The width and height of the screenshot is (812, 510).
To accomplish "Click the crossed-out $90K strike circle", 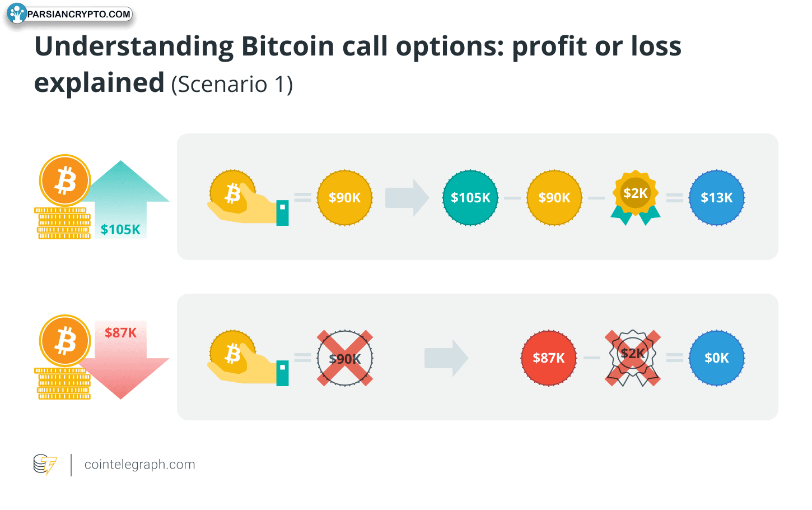I will 345,358.
